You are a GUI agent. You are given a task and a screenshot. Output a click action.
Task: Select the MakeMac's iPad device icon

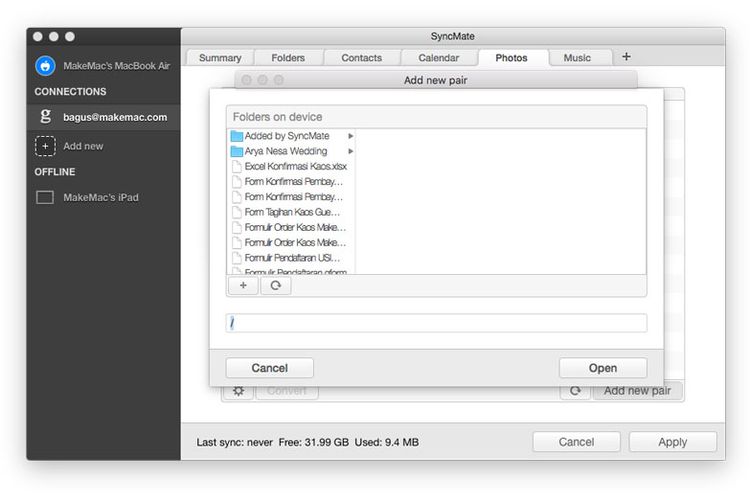click(x=45, y=197)
